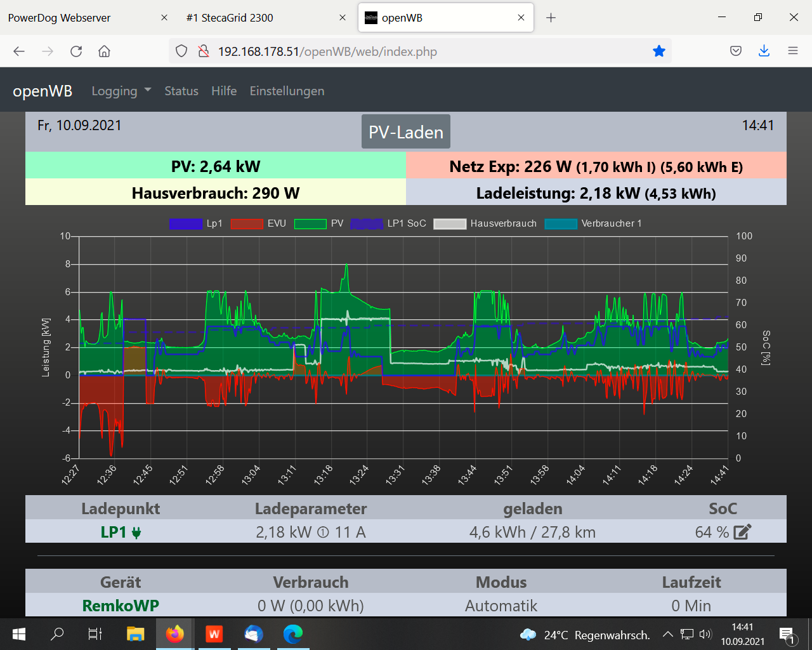Screen dimensions: 812x650
Task: Click the PV-Laden mode button
Action: 406,132
